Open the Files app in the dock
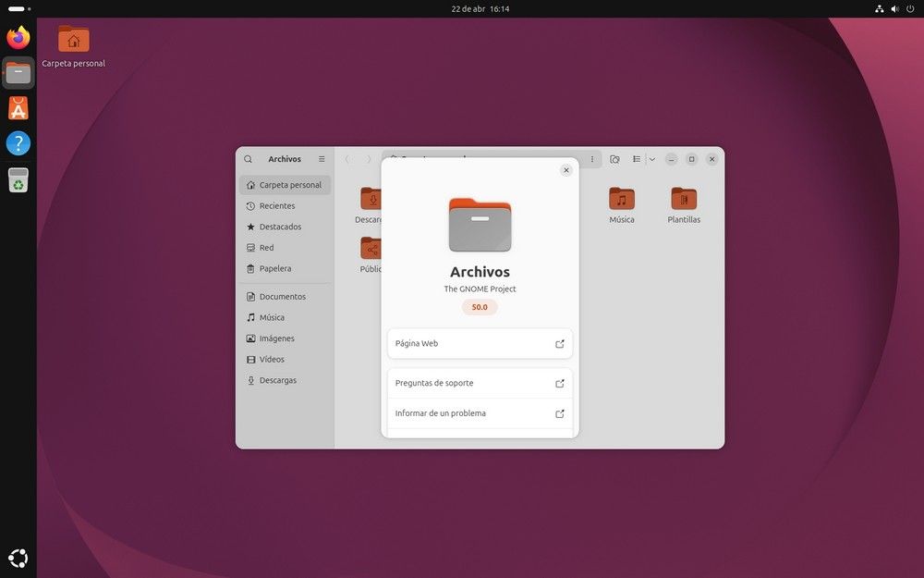 point(18,73)
